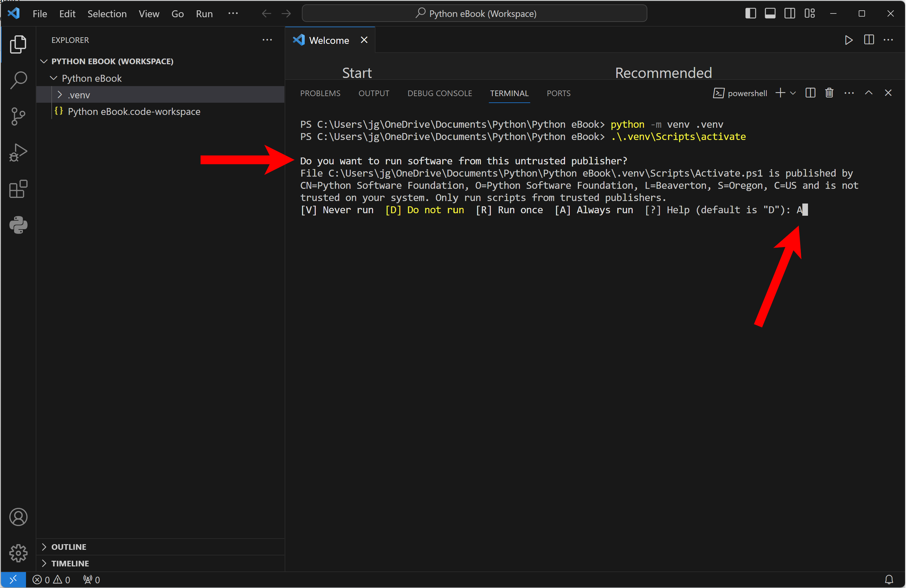Select the TERMINAL tab
This screenshot has height=588, width=906.
509,93
